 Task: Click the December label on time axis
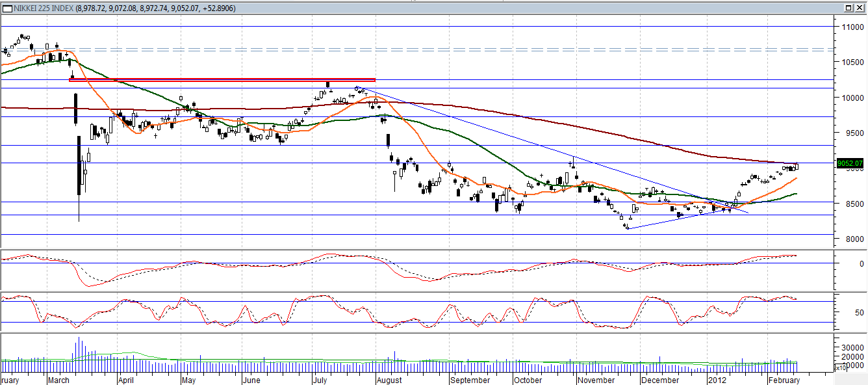(x=660, y=380)
